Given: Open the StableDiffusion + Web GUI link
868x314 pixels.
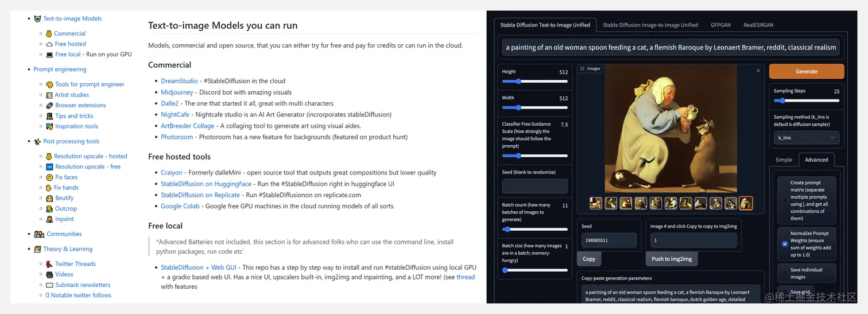Looking at the screenshot, I should (x=199, y=268).
